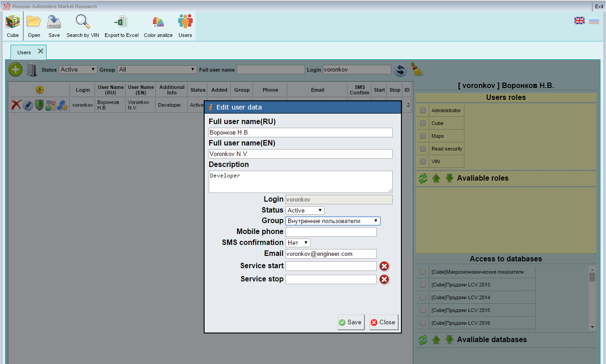This screenshot has width=606, height=364.
Task: Click up arrow beside Avaliable databases
Action: pos(436,340)
